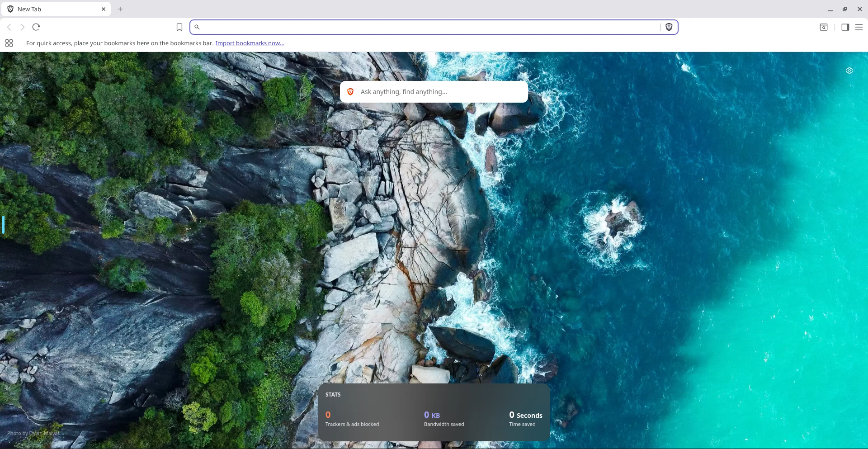Open the tab search button
868x449 pixels.
(823, 27)
